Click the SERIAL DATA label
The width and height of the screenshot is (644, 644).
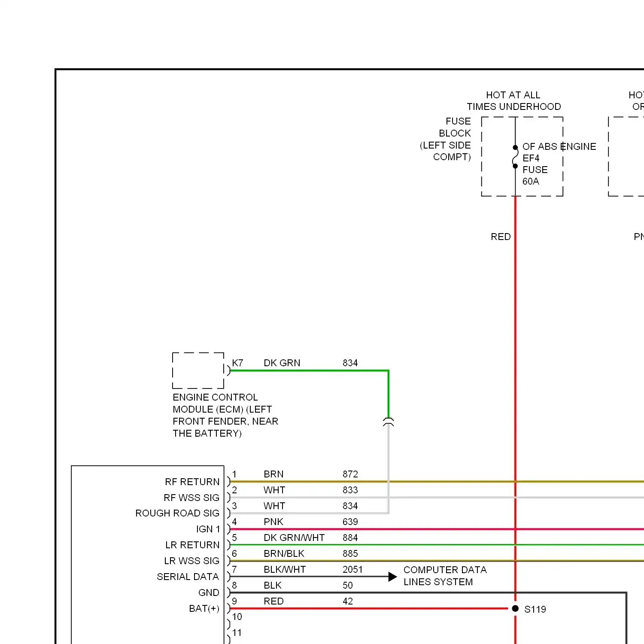188,577
